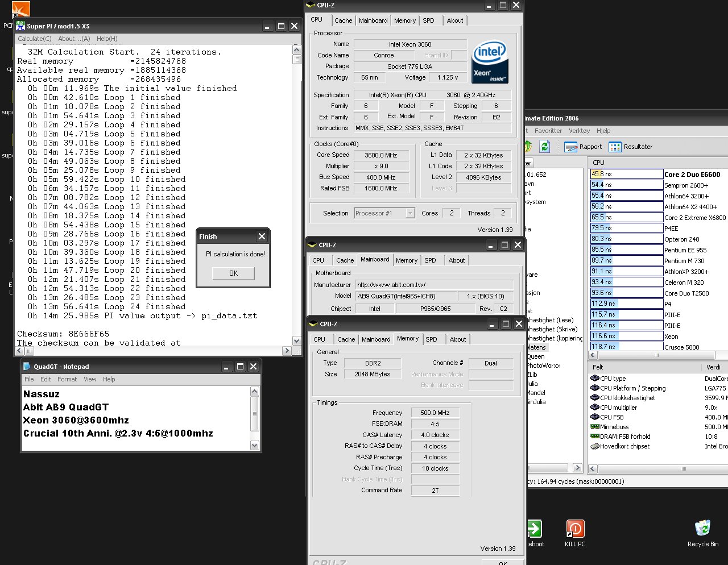Switch to Mainboard tab in top CPU-Z window
The image size is (728, 565).
coord(373,20)
